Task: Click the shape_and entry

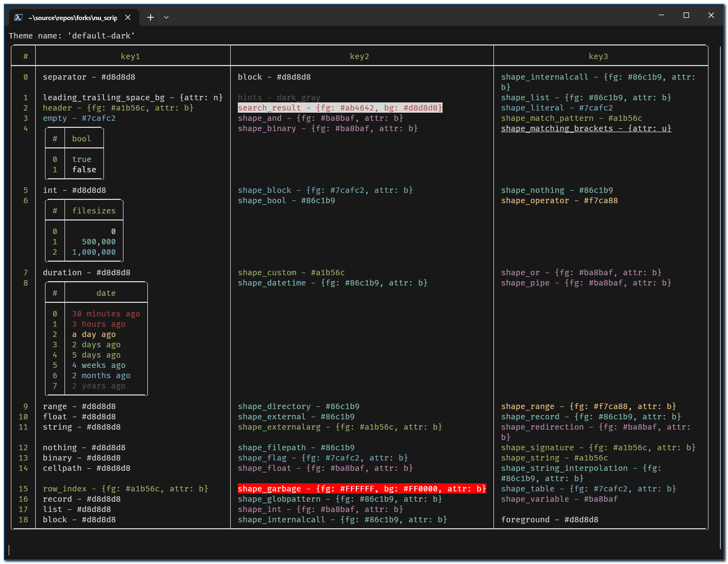Action: click(321, 118)
